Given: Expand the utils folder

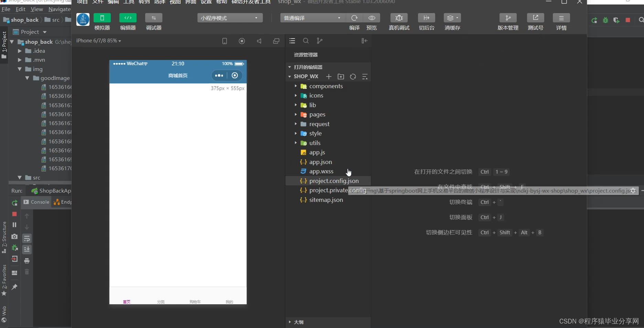Looking at the screenshot, I should pyautogui.click(x=296, y=143).
